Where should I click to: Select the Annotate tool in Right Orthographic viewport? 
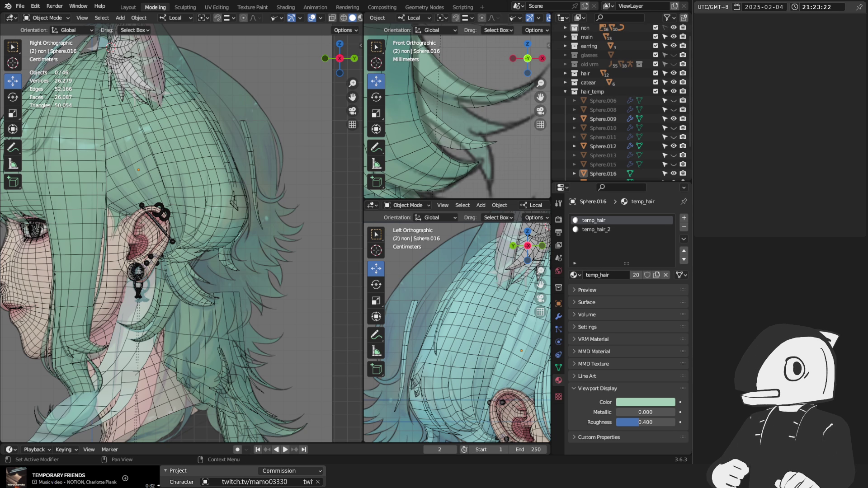[13, 148]
